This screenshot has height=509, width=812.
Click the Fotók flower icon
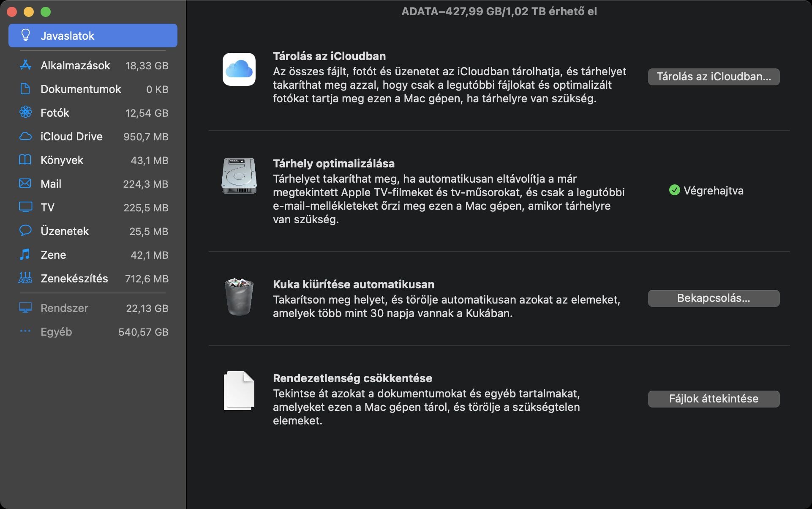pos(25,112)
